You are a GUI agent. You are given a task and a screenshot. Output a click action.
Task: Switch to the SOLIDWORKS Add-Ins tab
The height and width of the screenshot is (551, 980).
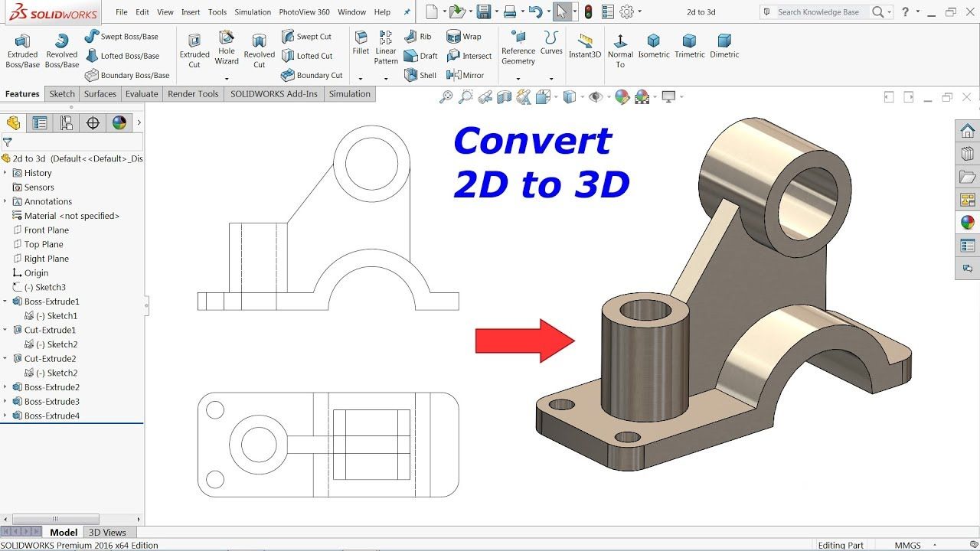[274, 94]
